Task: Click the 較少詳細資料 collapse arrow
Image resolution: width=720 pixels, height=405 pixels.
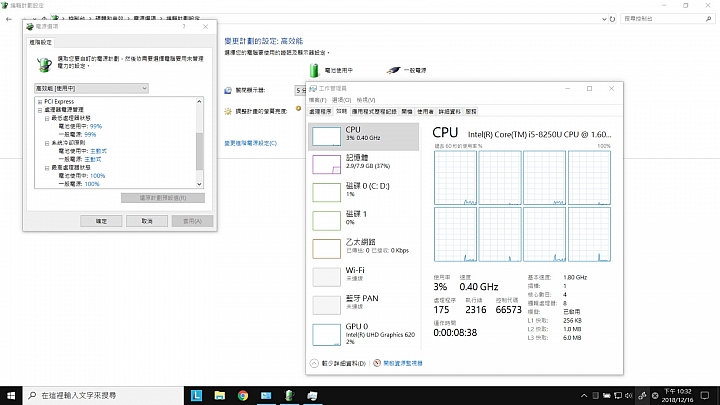Action: pos(314,363)
